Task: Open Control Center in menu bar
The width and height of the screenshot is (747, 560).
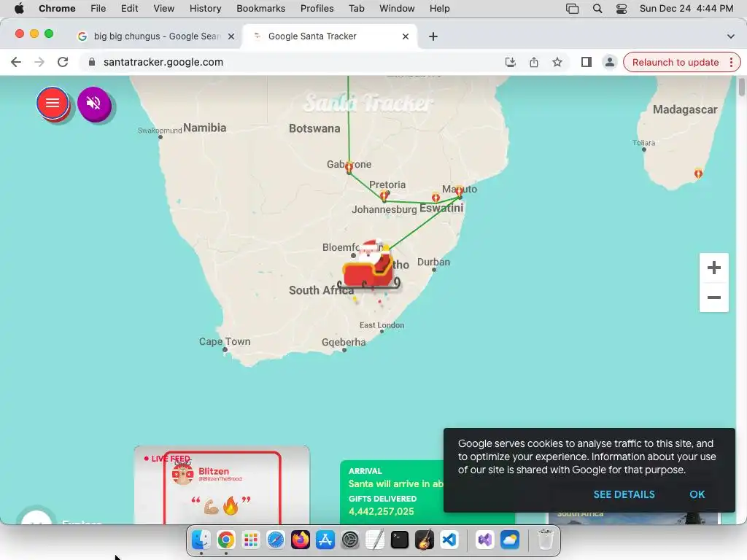Action: point(622,9)
